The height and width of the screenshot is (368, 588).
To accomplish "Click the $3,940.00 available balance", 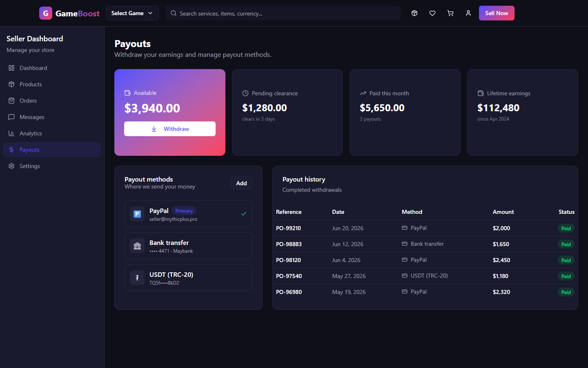I will tap(152, 108).
